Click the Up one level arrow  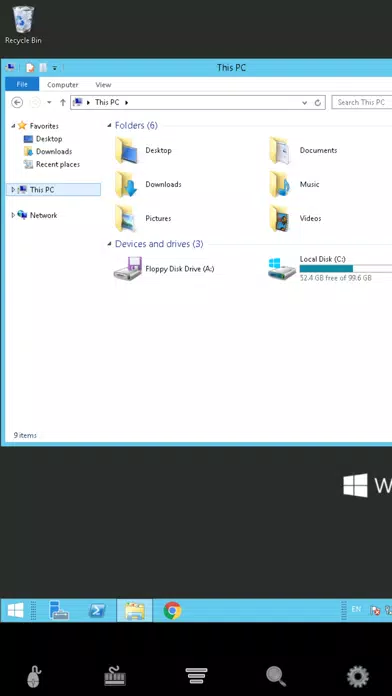tap(63, 103)
